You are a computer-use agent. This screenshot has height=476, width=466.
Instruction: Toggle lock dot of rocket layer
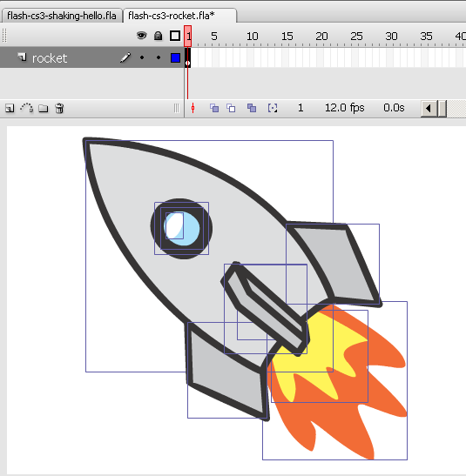[159, 57]
